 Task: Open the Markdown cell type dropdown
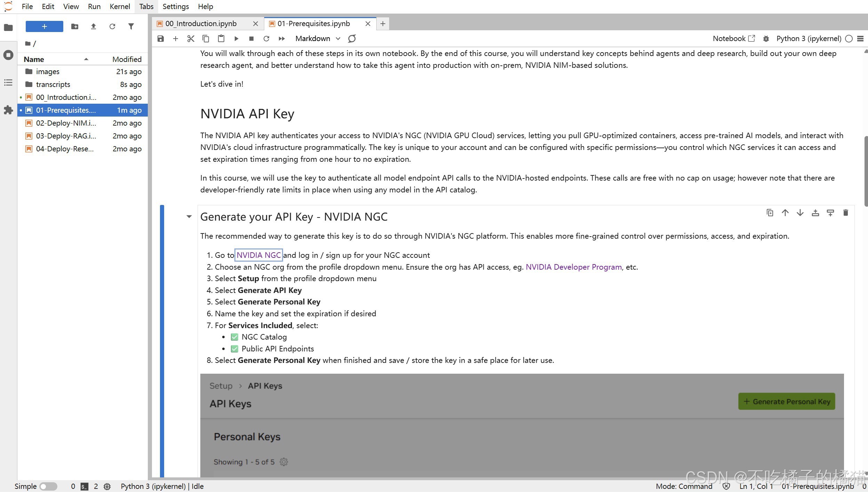click(x=317, y=39)
